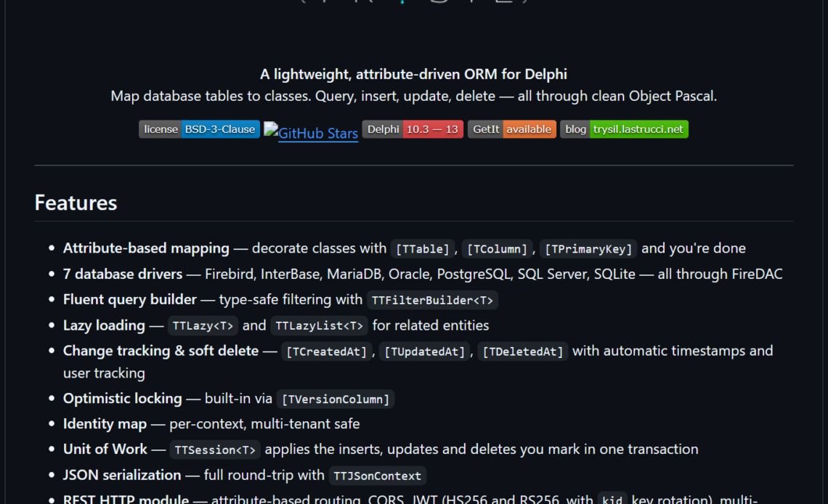
Task: Click the Features heading
Action: (76, 203)
